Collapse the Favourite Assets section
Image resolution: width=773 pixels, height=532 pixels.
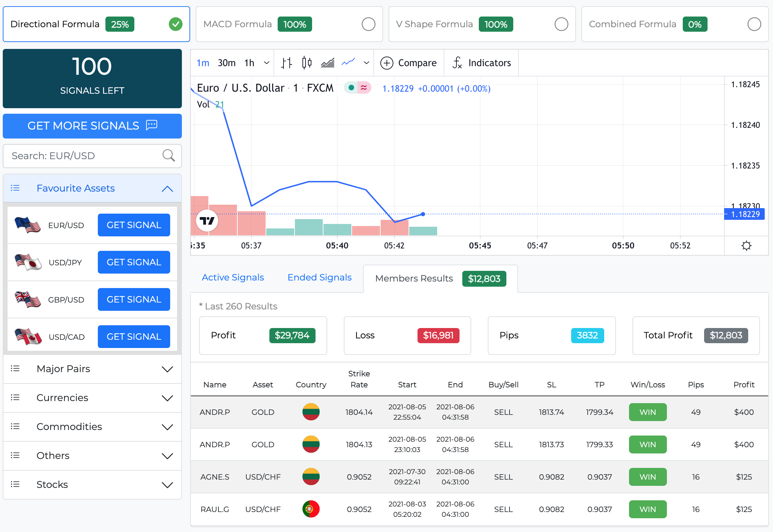(167, 188)
